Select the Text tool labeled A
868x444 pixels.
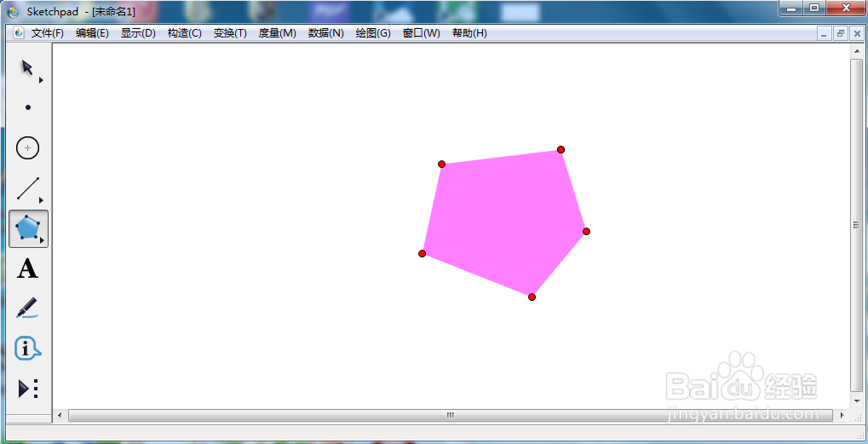[27, 269]
